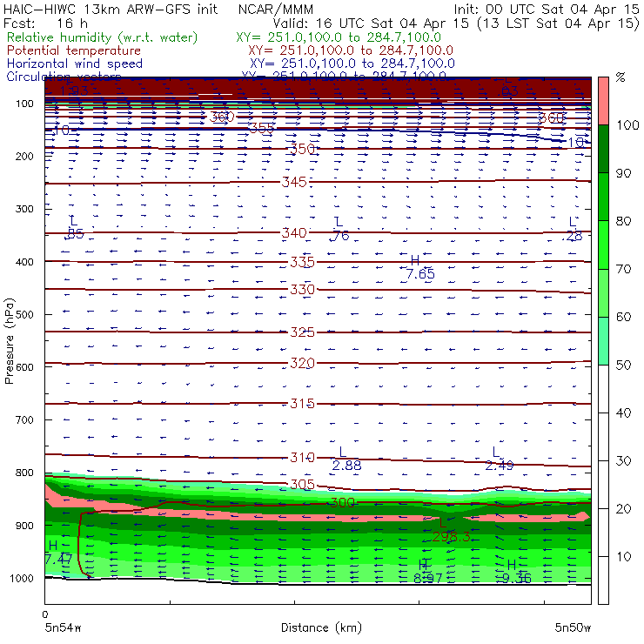
Task: Click the L .85 wind minimum label
Action: coord(74,228)
